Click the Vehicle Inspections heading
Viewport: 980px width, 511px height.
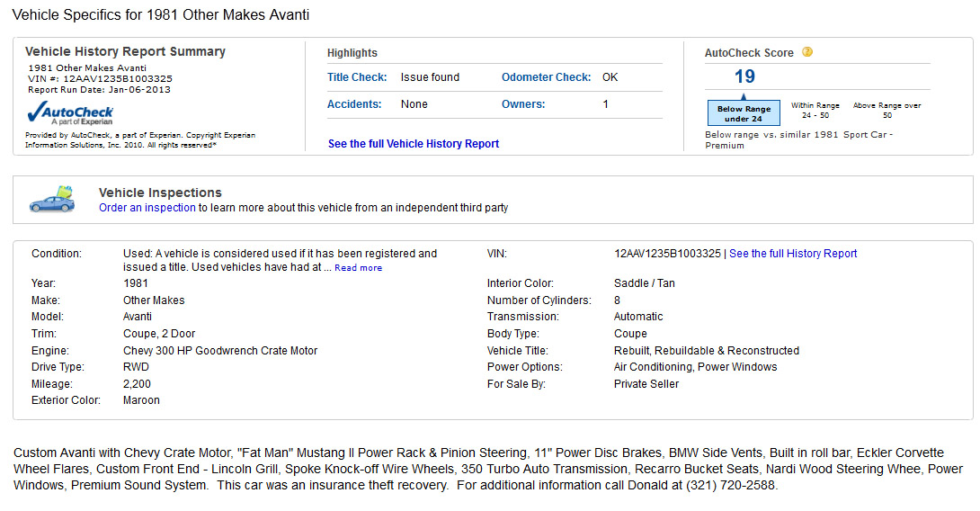(x=160, y=193)
